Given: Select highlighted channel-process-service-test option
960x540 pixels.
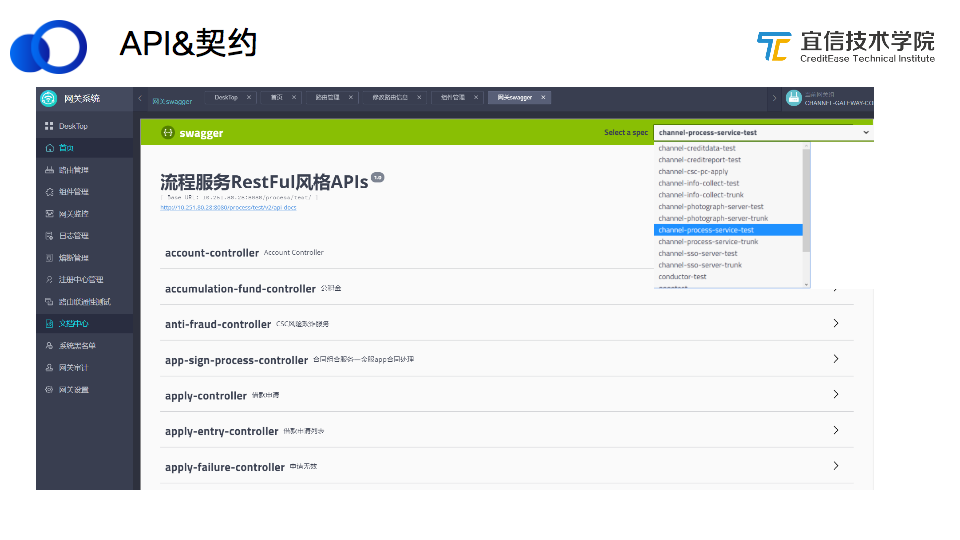Looking at the screenshot, I should tap(728, 230).
